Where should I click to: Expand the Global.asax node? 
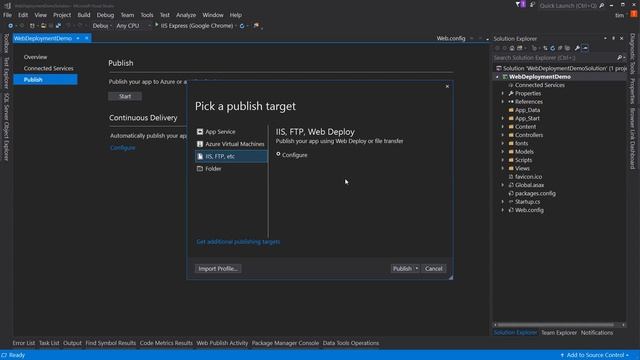(x=503, y=185)
